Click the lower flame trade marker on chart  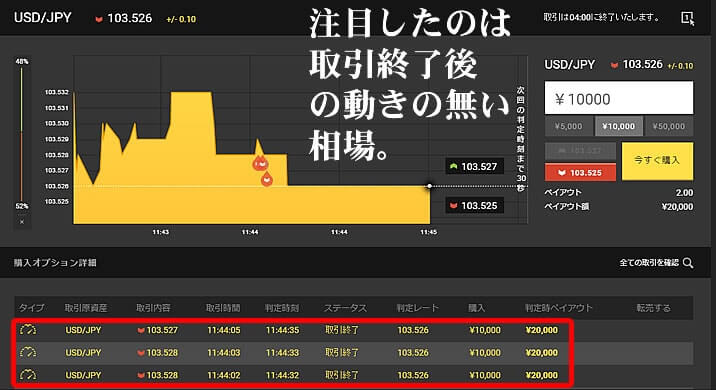point(267,179)
